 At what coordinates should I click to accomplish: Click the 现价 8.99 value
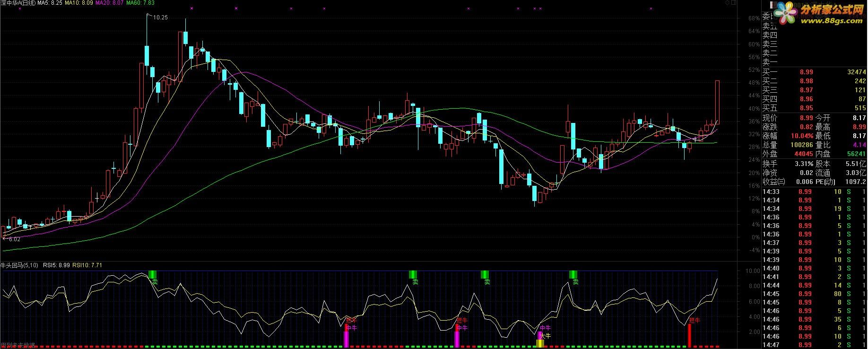tap(807, 118)
